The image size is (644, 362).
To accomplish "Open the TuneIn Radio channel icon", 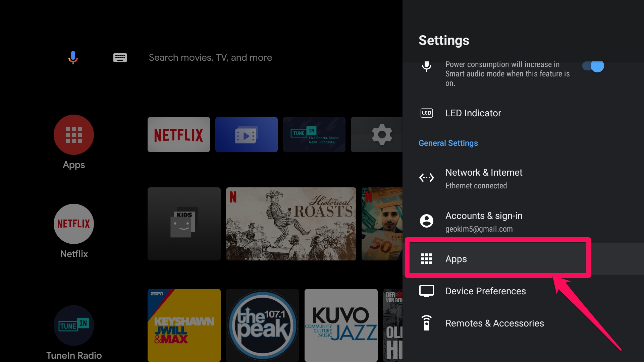I will (74, 325).
